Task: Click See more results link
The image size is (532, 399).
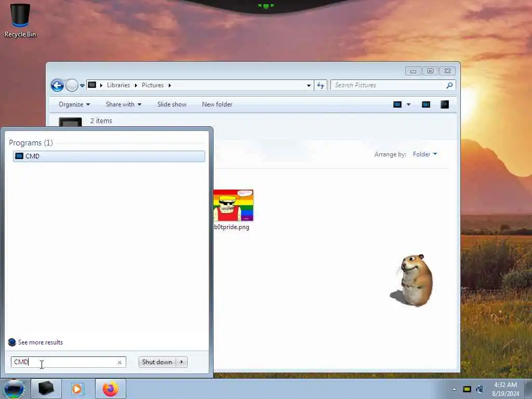Action: (x=41, y=342)
